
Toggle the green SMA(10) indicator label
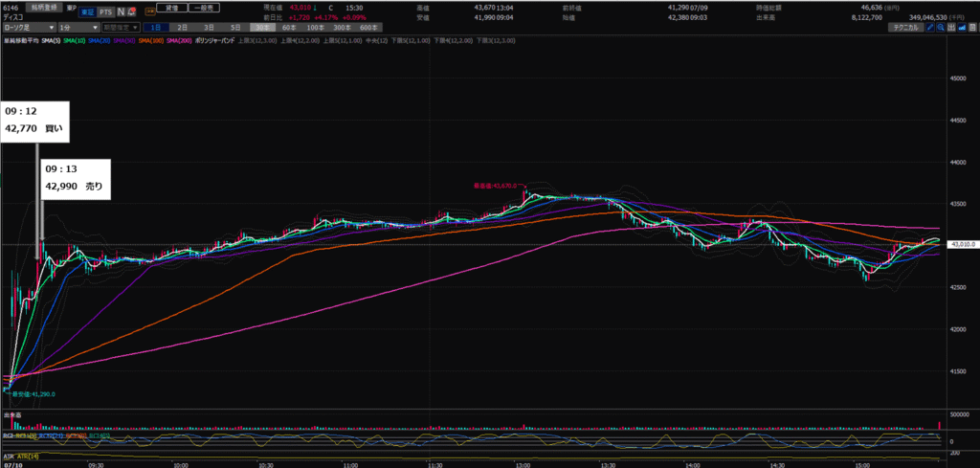[x=75, y=40]
